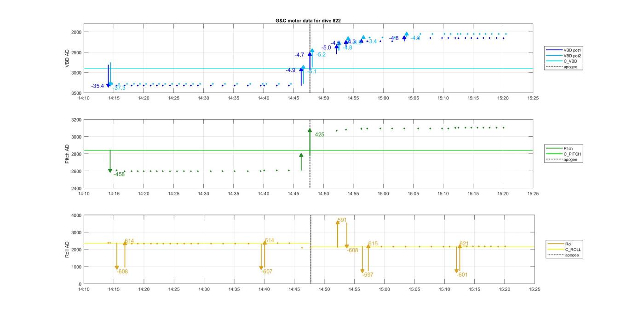Click the "VBD AD" axis label
Viewport: 644px width, 319px height.
[67, 59]
